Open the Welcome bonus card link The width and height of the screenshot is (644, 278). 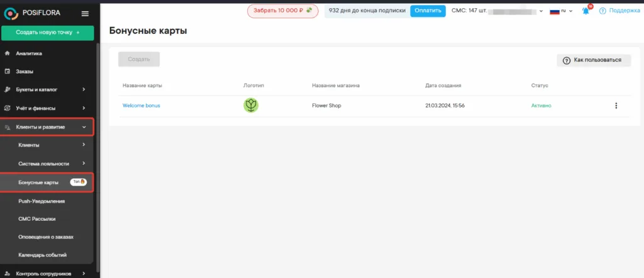point(142,106)
